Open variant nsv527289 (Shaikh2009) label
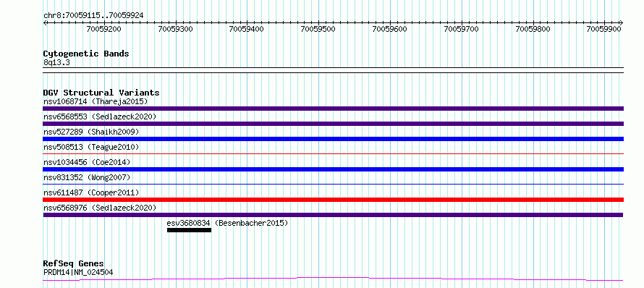The width and height of the screenshot is (644, 288). (91, 132)
